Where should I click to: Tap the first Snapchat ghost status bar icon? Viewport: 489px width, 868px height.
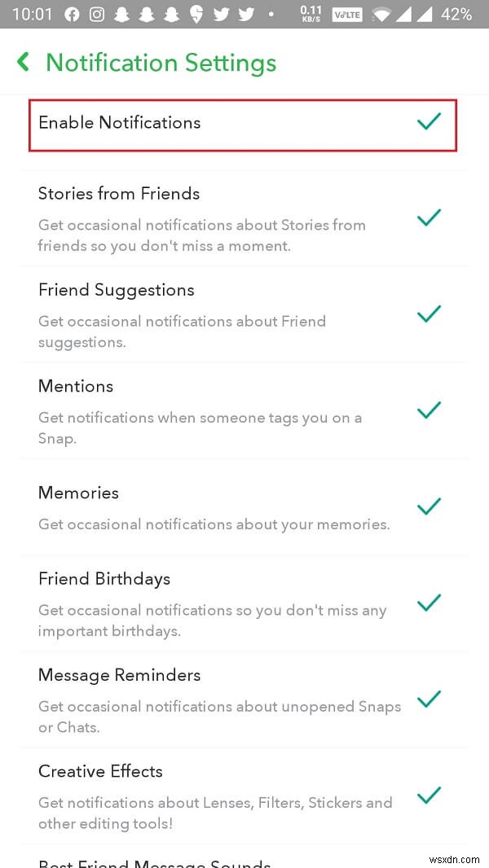(x=121, y=14)
